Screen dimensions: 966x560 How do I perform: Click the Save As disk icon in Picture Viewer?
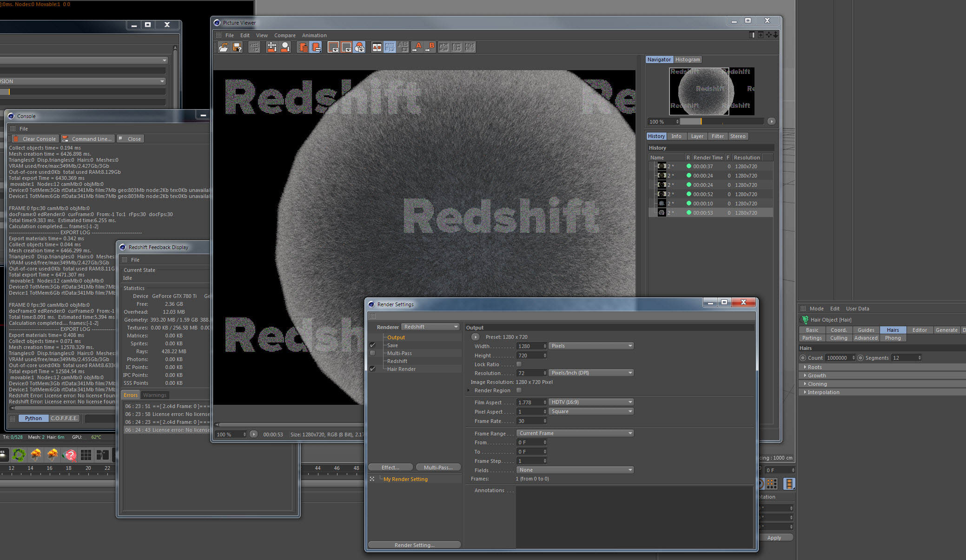[237, 47]
